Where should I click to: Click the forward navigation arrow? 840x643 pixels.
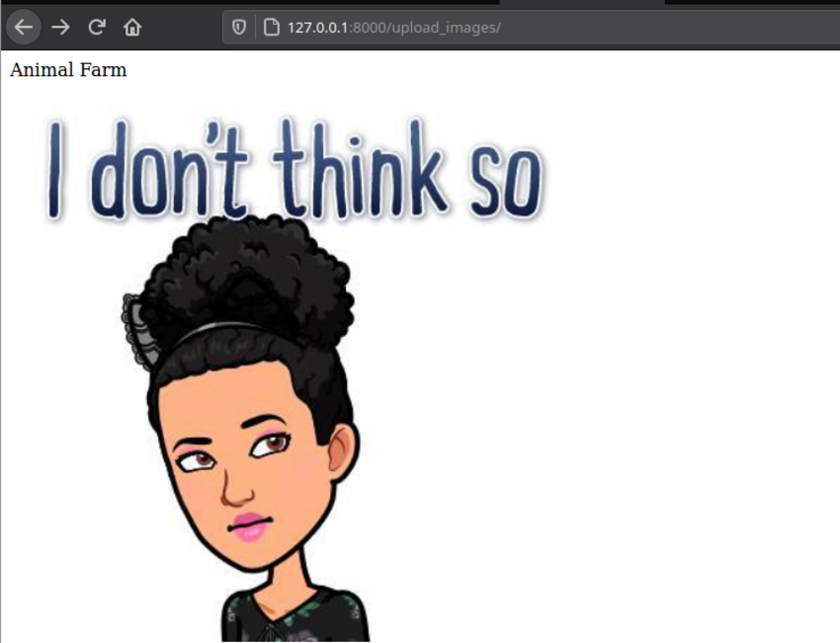click(x=60, y=28)
